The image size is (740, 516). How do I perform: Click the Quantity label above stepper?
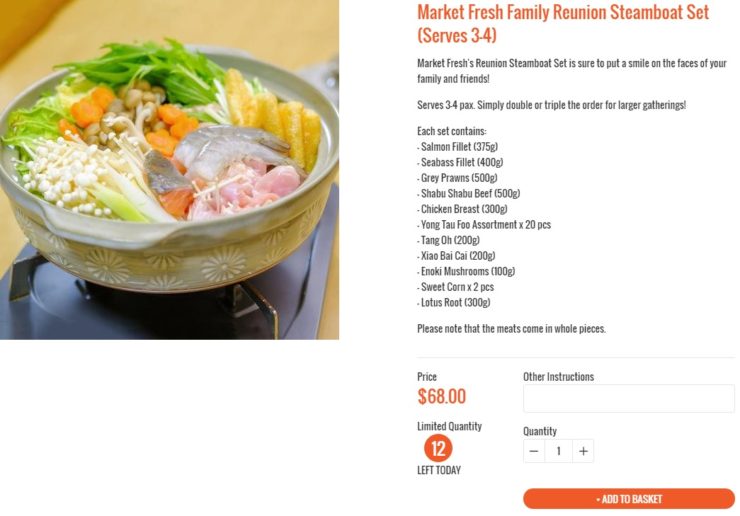(x=539, y=431)
